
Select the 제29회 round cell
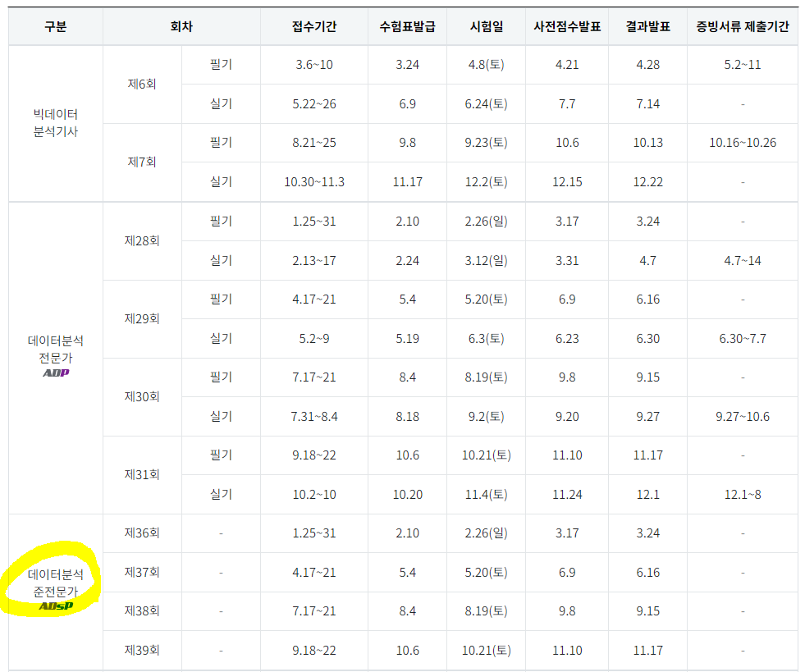tap(142, 318)
